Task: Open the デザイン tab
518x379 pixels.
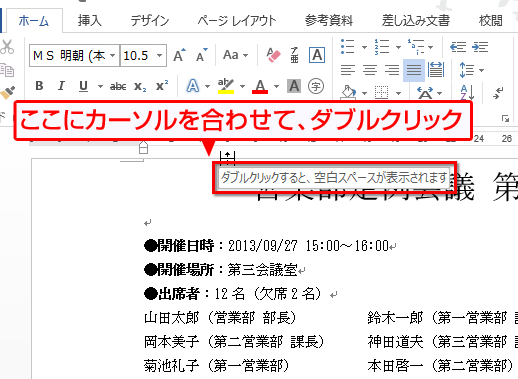Action: point(150,21)
